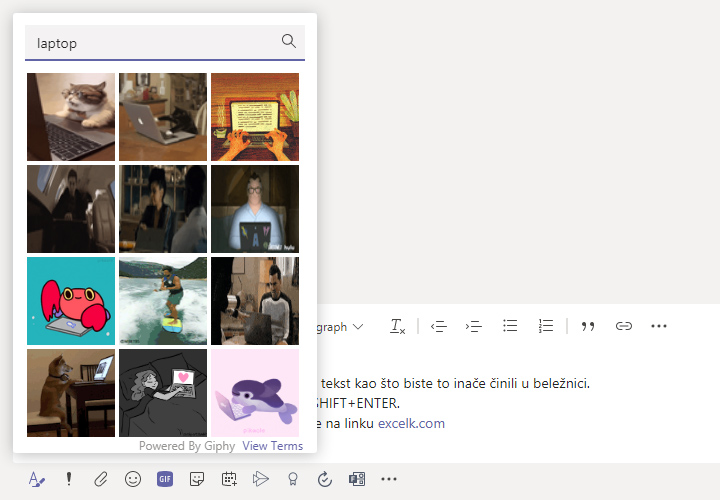Click the Format text icon
This screenshot has width=720, height=500.
pyautogui.click(x=36, y=479)
